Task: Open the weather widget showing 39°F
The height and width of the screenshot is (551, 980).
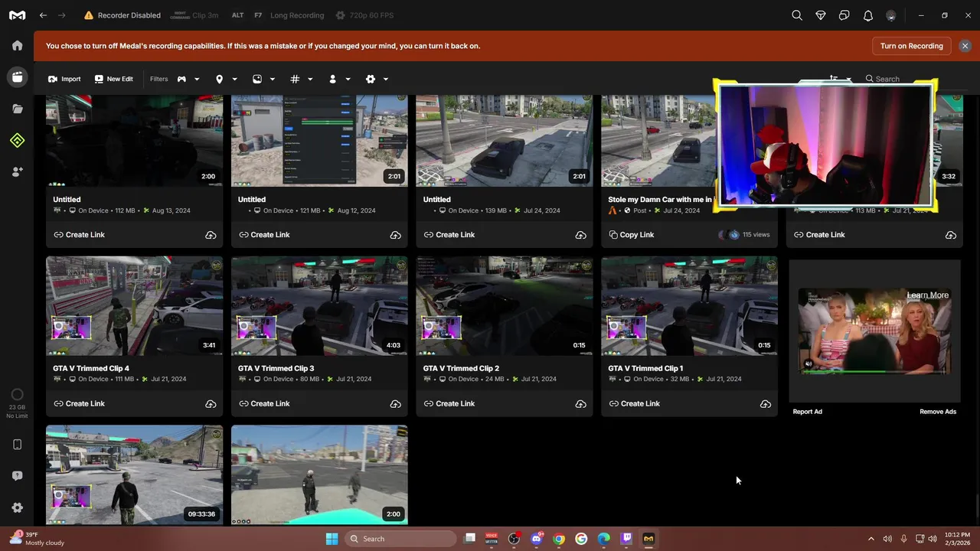Action: 37,539
